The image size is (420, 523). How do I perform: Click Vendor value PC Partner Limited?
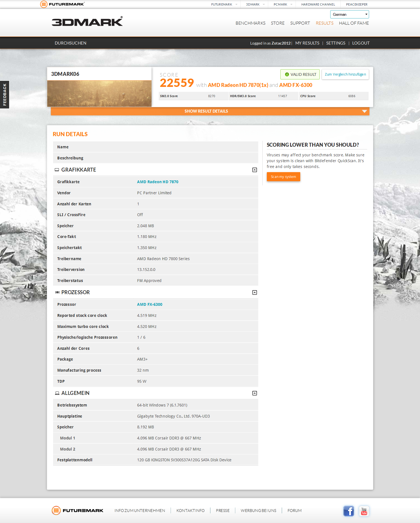pyautogui.click(x=154, y=193)
